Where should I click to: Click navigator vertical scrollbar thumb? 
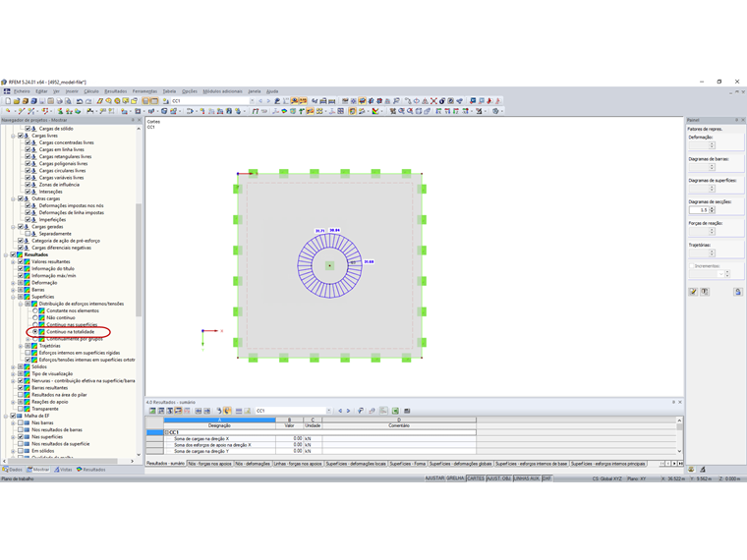(x=139, y=259)
